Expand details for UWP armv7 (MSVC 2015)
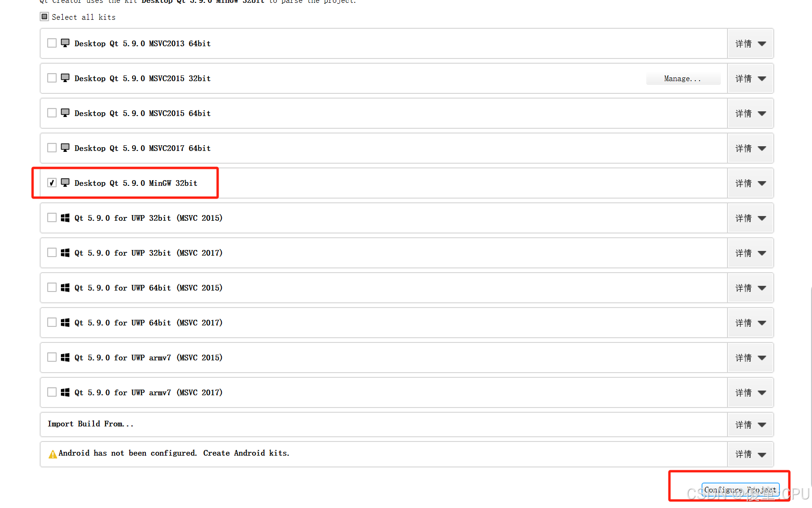 [750, 358]
